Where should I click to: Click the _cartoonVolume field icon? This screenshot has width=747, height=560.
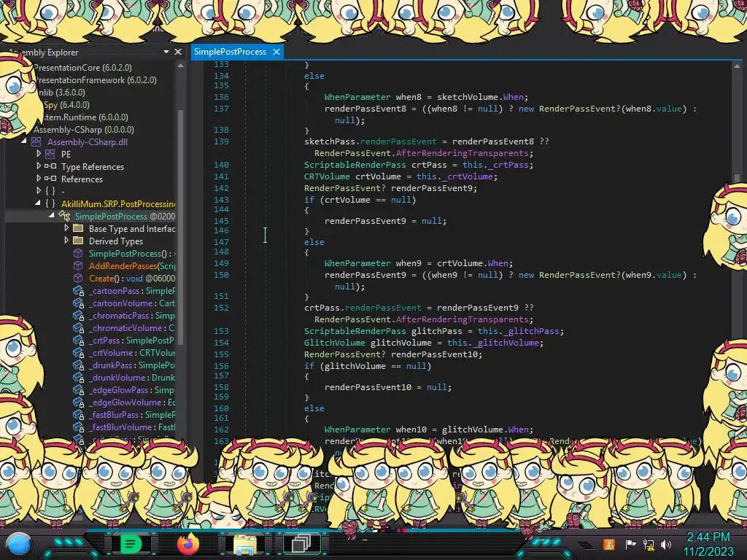[79, 303]
